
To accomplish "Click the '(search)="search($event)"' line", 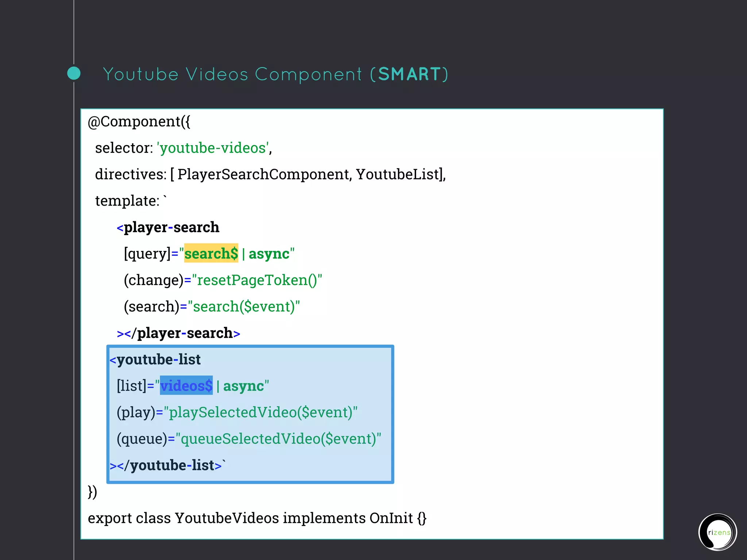I will click(x=212, y=306).
